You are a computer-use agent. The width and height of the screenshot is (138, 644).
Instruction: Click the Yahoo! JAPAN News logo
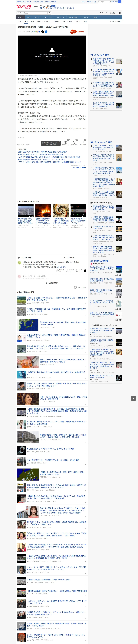27,7
